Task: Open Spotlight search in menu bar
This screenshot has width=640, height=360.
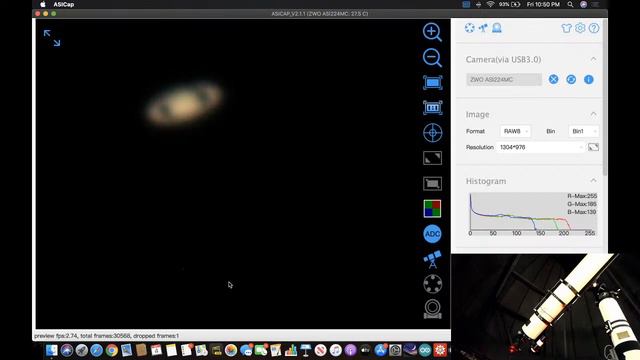Action: [x=570, y=4]
